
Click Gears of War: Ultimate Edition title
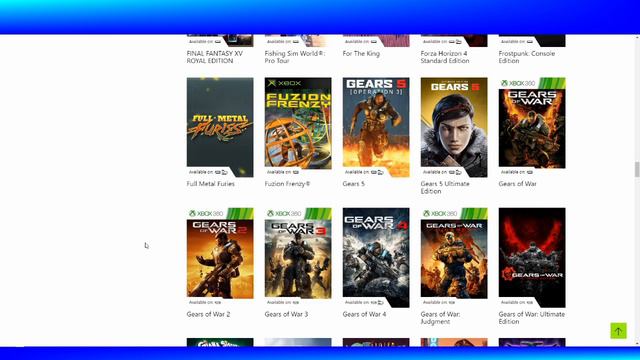[532, 318]
